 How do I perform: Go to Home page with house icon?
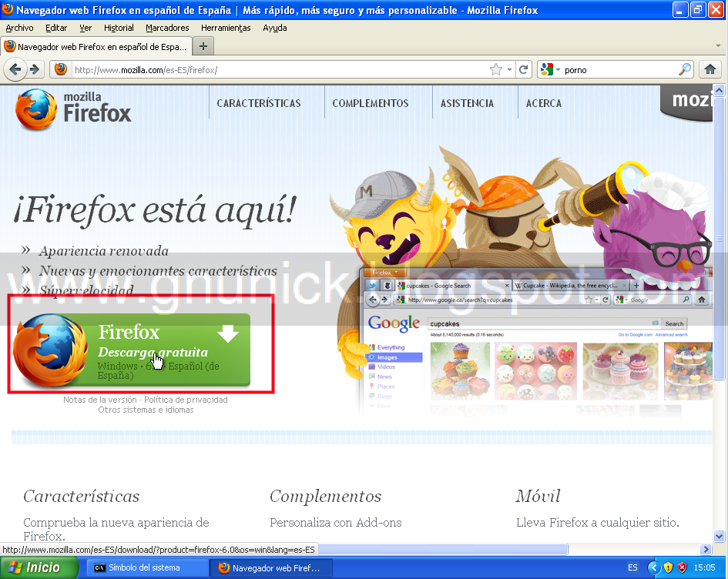click(710, 69)
